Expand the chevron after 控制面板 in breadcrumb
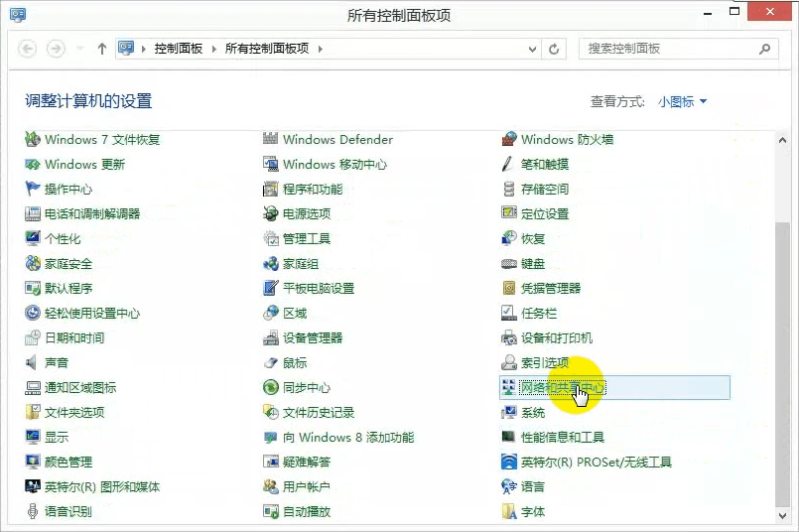 click(x=214, y=49)
